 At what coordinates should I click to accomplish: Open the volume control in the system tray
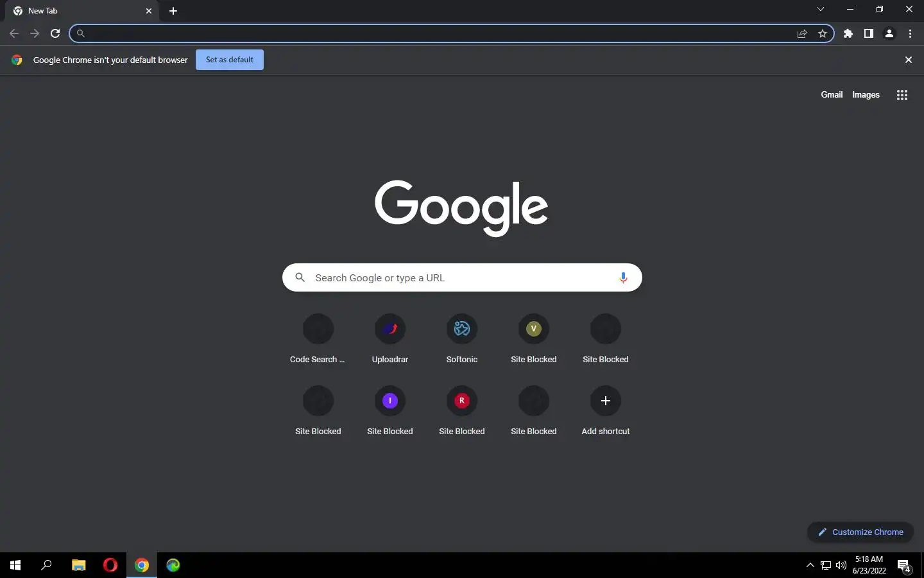click(841, 565)
